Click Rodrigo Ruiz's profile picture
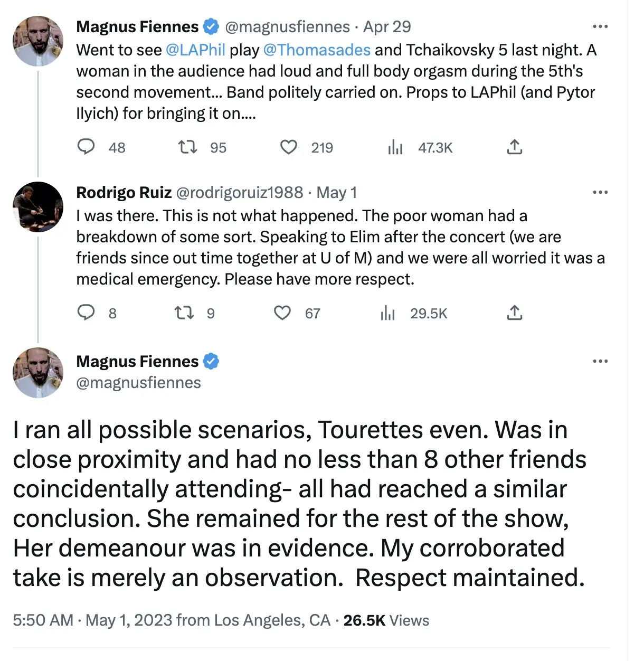The height and width of the screenshot is (661, 644). click(x=38, y=207)
